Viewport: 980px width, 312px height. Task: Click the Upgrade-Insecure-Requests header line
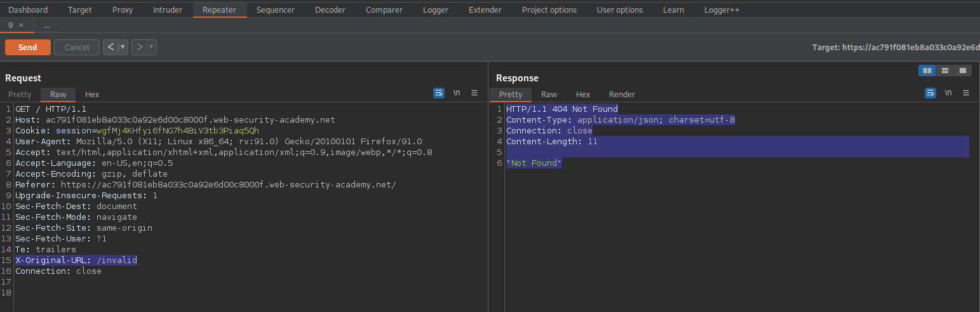[x=86, y=196]
